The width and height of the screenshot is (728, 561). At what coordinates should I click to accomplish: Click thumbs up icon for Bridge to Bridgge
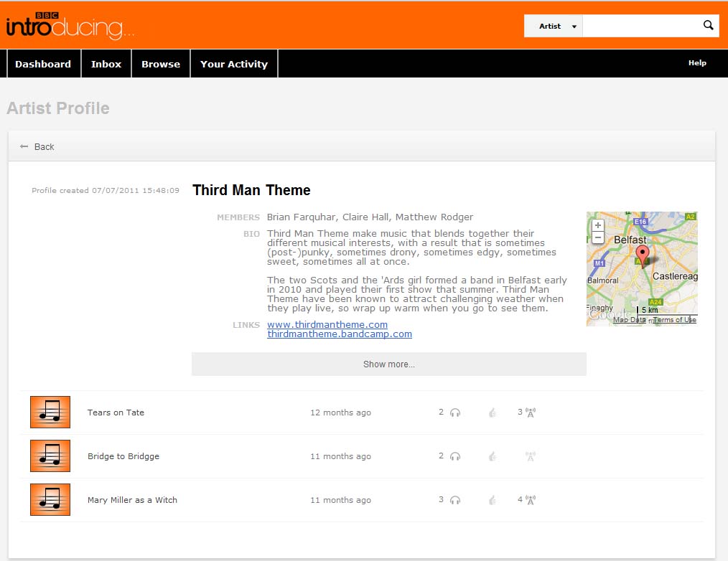point(492,456)
